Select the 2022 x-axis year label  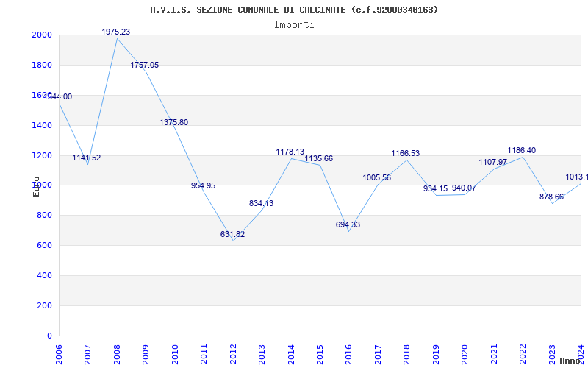click(x=523, y=355)
